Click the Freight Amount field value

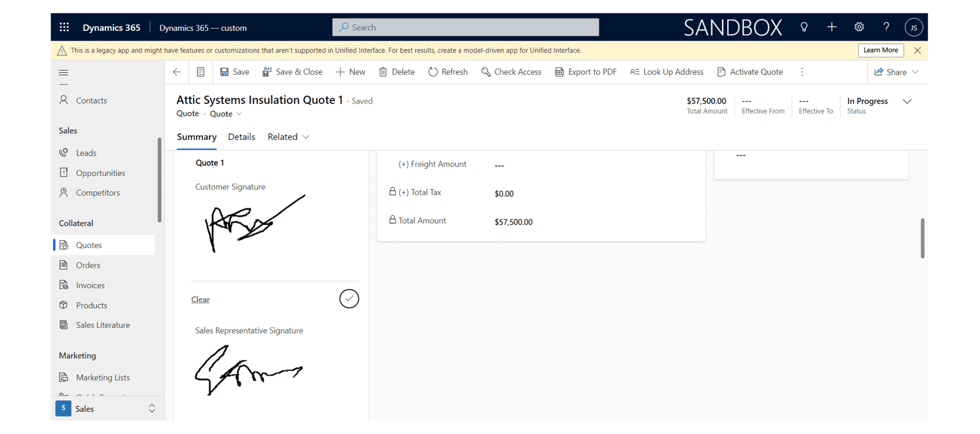499,165
